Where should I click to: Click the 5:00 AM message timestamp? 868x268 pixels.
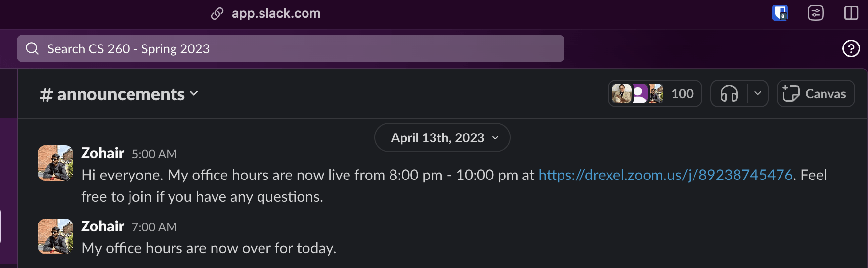coord(154,154)
